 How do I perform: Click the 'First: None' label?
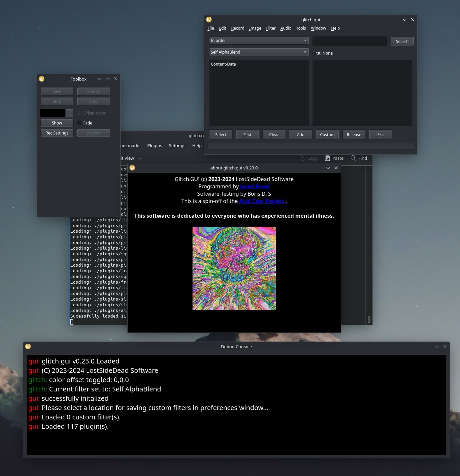(x=322, y=53)
